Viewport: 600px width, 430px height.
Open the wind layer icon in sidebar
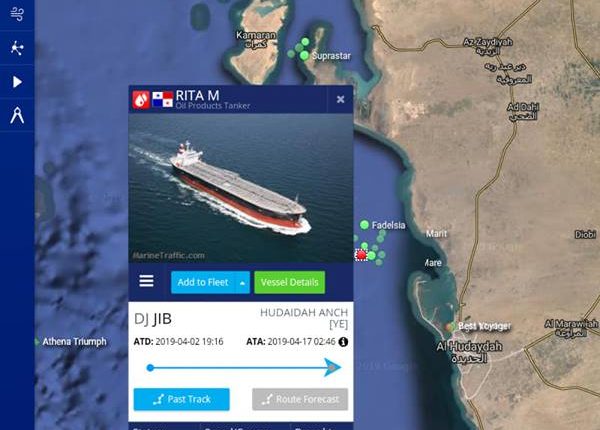(17, 14)
